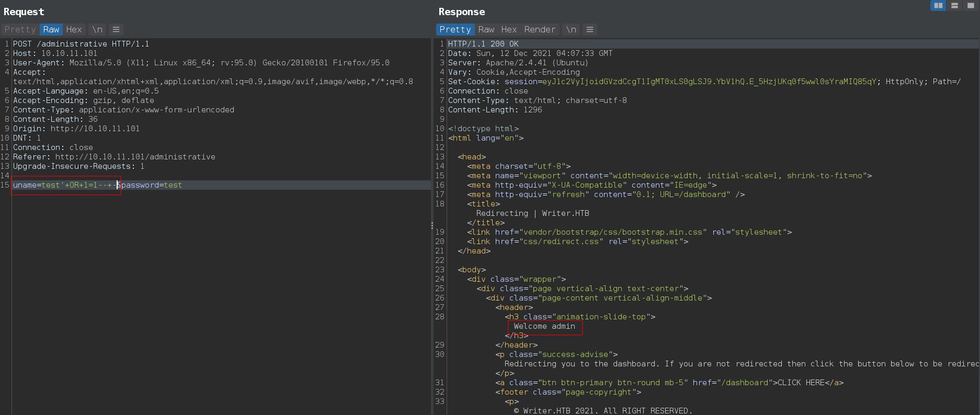Image resolution: width=980 pixels, height=415 pixels.
Task: Open Hex view of the Response
Action: coord(509,30)
